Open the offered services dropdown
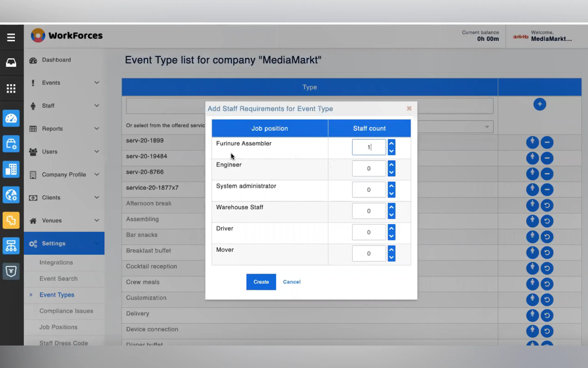The height and width of the screenshot is (368, 588). pos(487,127)
